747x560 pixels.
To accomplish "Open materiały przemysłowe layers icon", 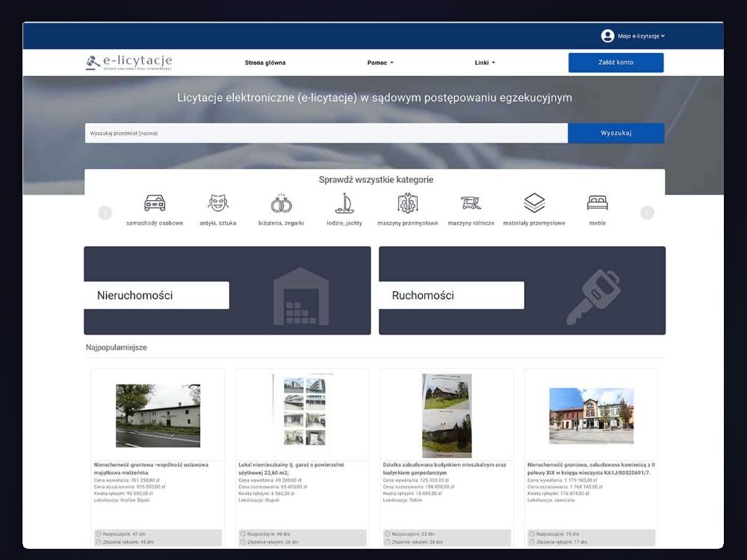I will [x=534, y=203].
